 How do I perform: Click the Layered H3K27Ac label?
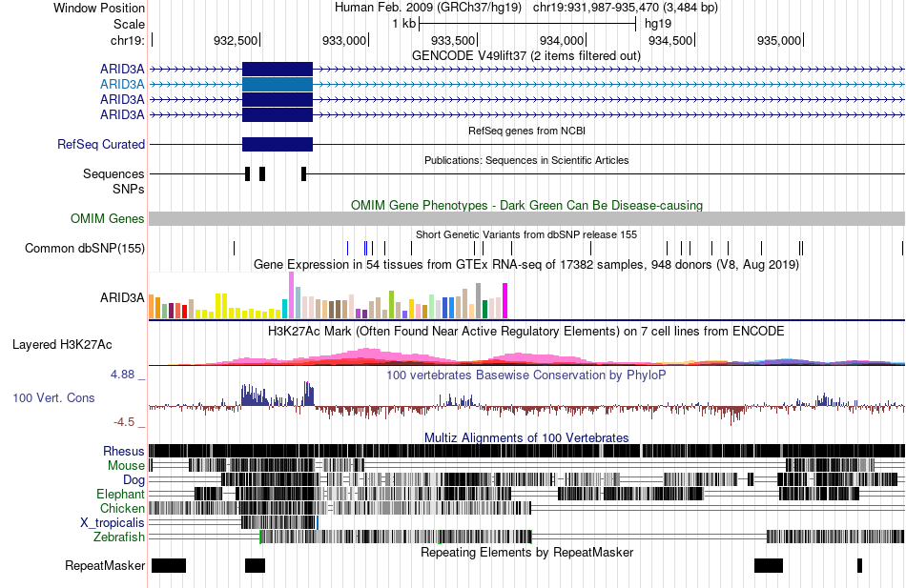pos(62,345)
